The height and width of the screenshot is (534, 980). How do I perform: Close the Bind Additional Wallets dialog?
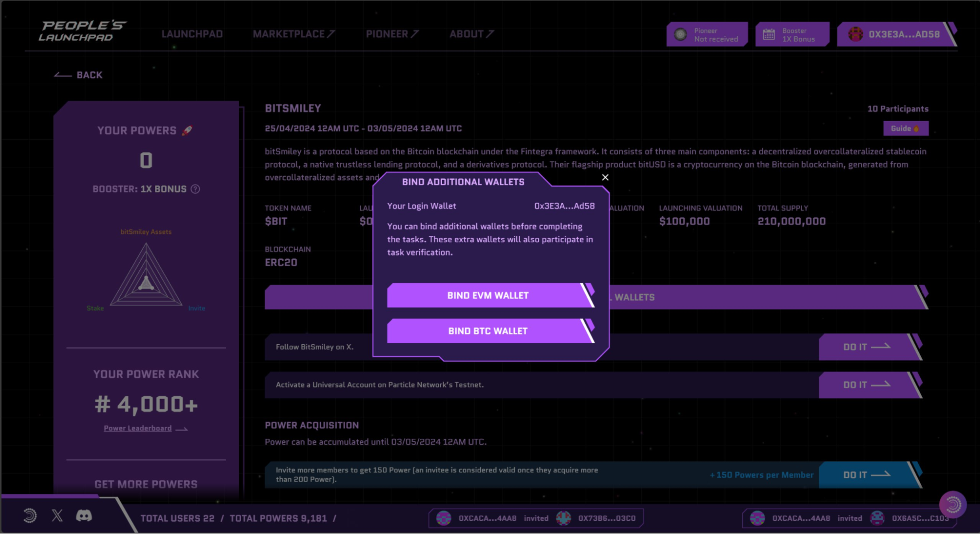click(605, 178)
